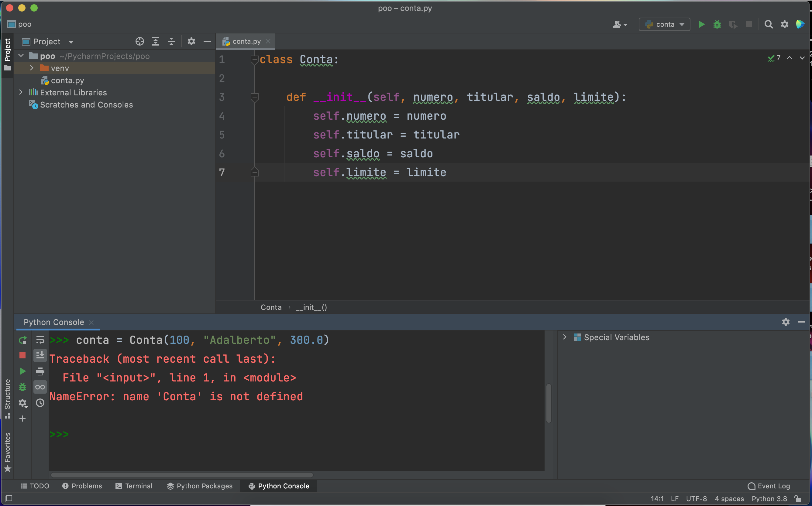This screenshot has width=812, height=506.
Task: Go to next highlighted problem arrow
Action: 802,58
